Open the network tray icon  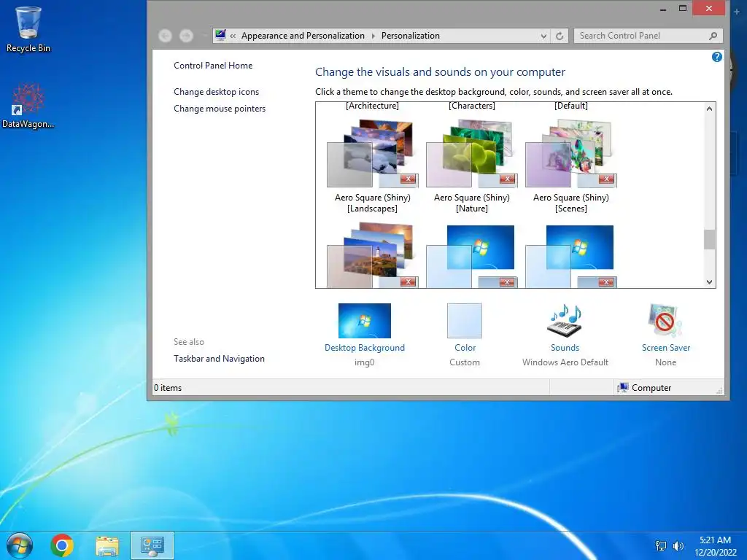(x=661, y=545)
